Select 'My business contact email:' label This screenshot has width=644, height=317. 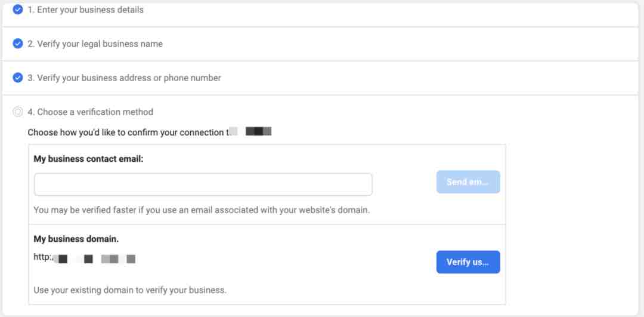click(88, 159)
